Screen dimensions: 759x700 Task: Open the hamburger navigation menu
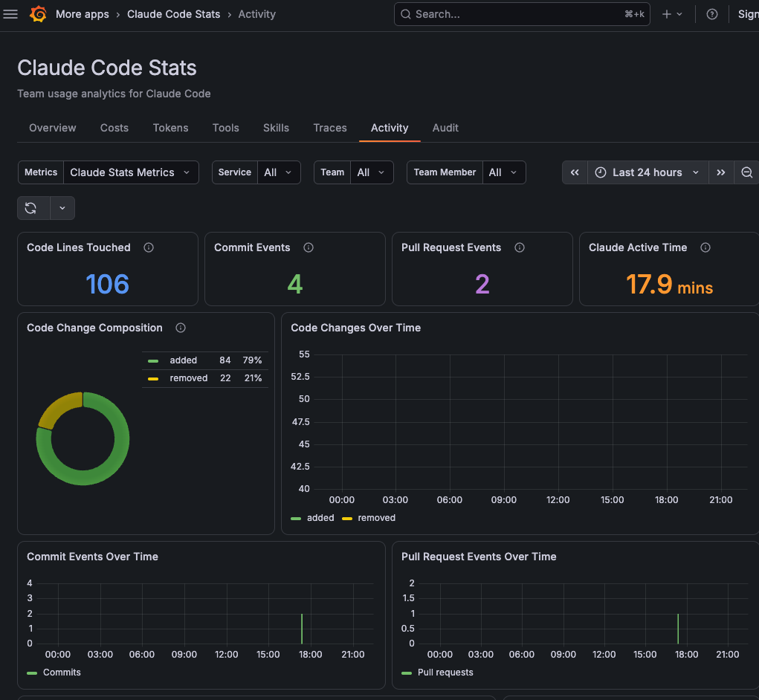[10, 14]
